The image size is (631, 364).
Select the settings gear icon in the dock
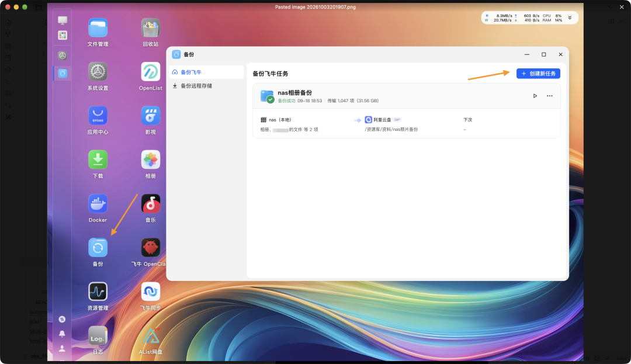coord(63,56)
